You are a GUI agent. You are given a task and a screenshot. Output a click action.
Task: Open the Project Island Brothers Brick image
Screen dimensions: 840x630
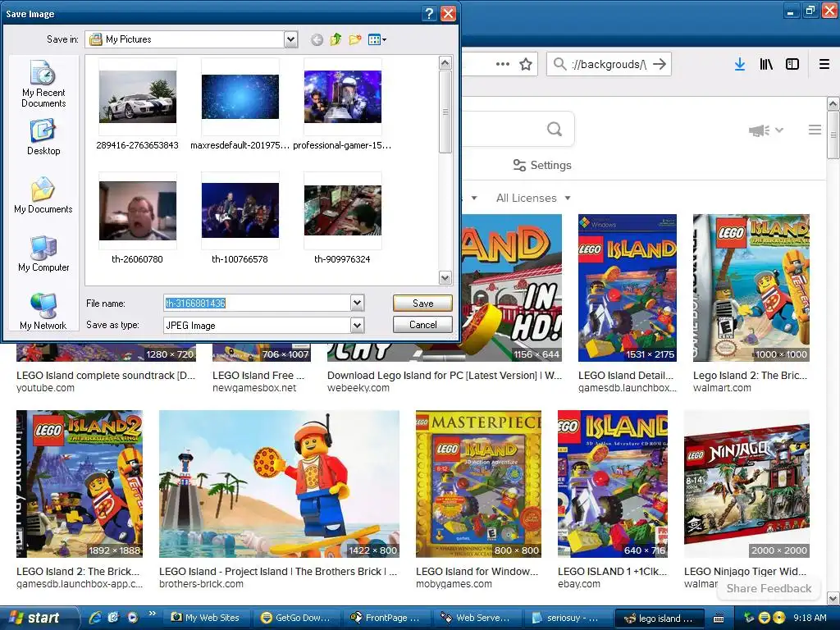coord(279,484)
